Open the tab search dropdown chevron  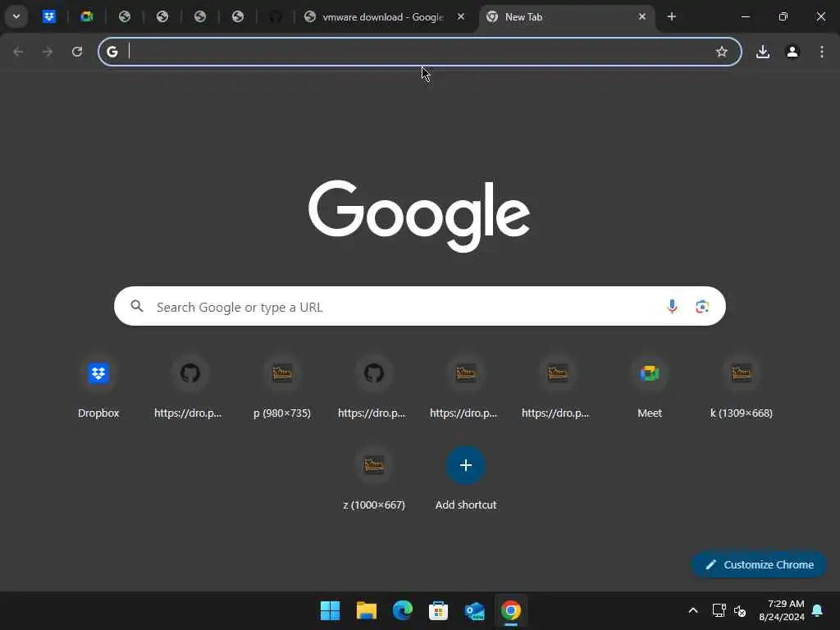[x=16, y=16]
